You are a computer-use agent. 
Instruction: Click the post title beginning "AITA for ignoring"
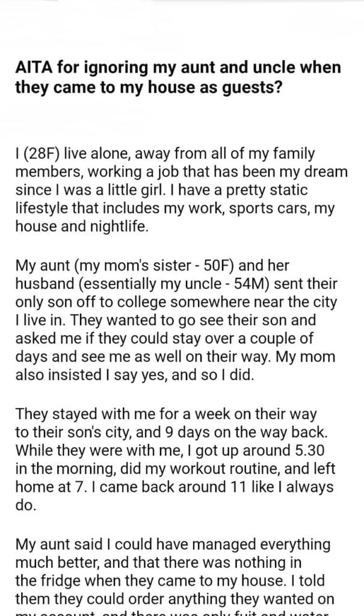[x=174, y=78]
